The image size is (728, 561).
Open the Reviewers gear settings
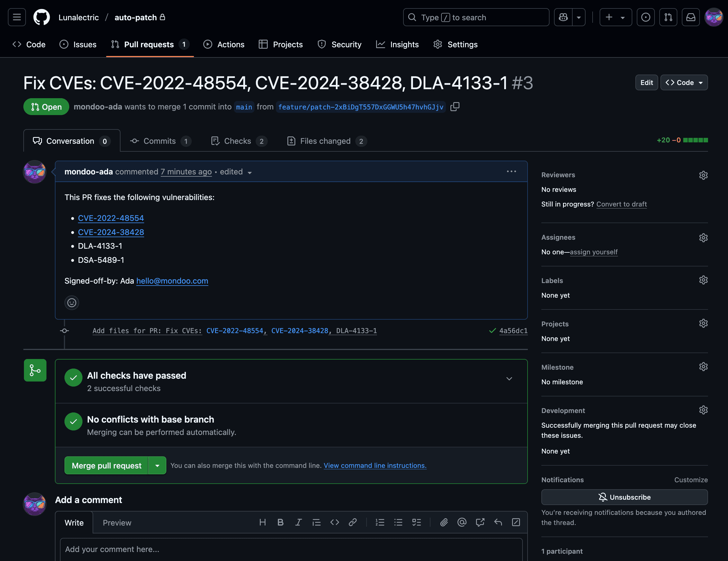point(703,175)
